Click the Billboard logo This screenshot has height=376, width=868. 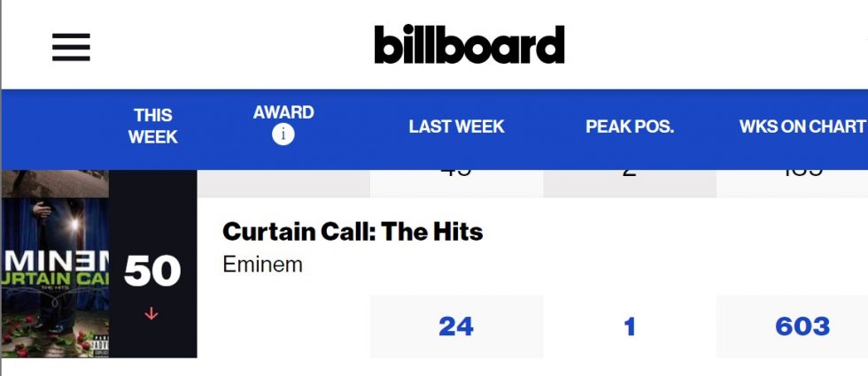point(469,44)
